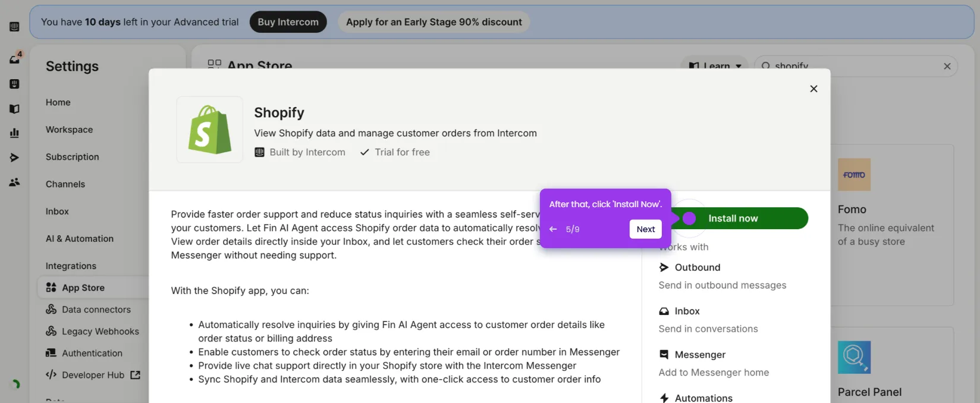Click 'Send in outbound messages' text

(x=723, y=285)
